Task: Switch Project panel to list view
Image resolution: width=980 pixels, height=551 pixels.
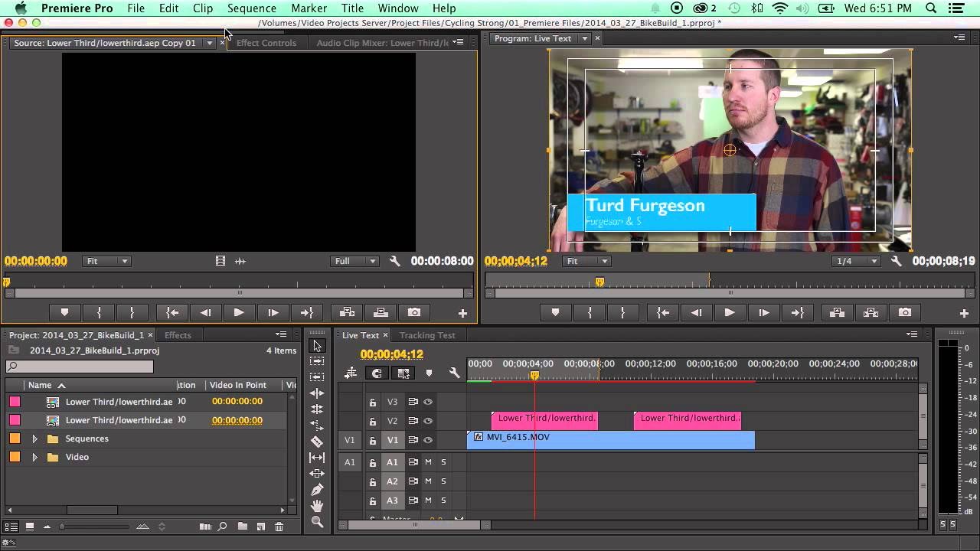Action: click(x=11, y=527)
